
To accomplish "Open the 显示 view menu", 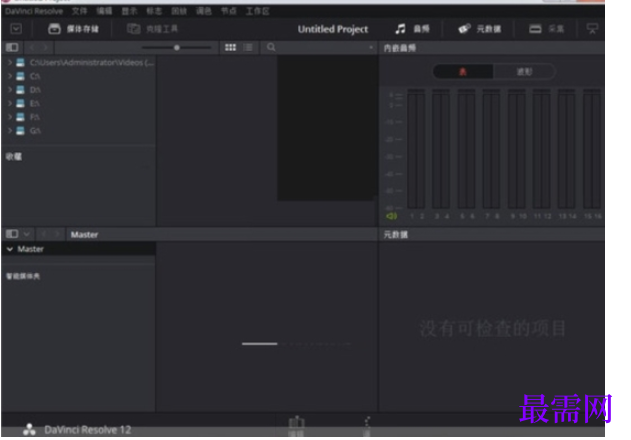I will (130, 11).
